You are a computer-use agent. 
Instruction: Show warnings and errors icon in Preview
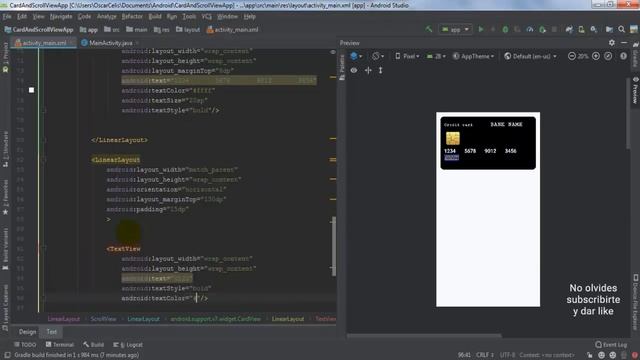point(623,56)
